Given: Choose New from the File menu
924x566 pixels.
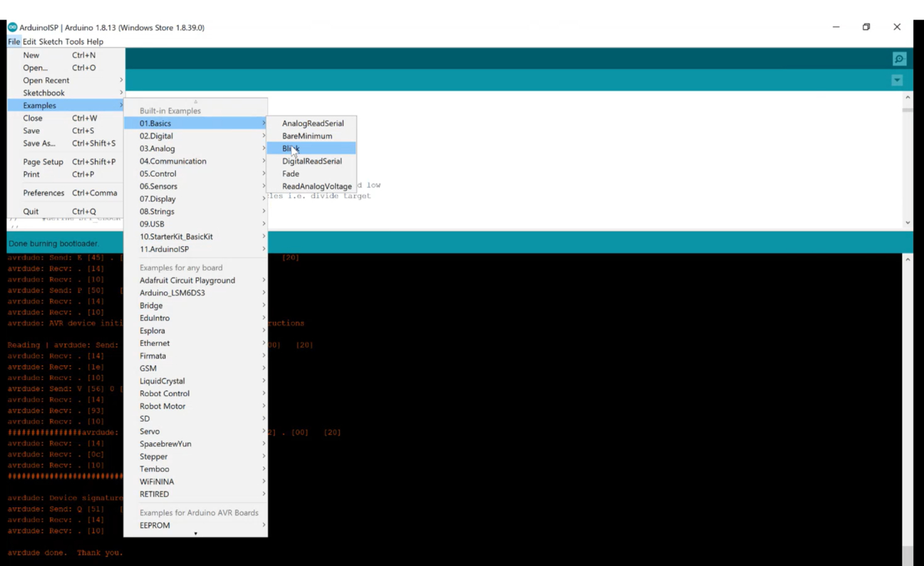Looking at the screenshot, I should point(66,55).
